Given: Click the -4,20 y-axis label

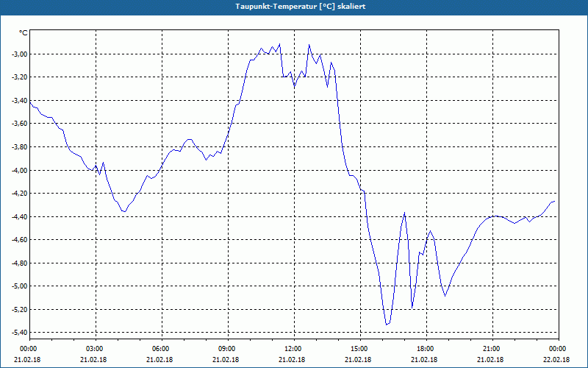Looking at the screenshot, I should click(x=20, y=193).
